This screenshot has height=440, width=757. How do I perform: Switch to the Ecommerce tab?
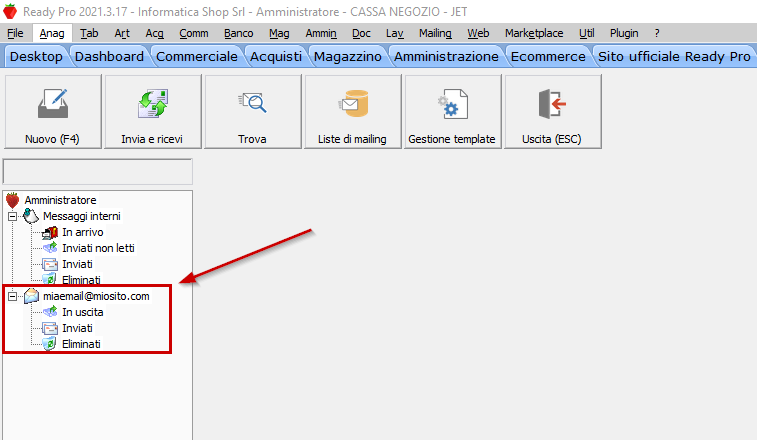click(x=548, y=57)
